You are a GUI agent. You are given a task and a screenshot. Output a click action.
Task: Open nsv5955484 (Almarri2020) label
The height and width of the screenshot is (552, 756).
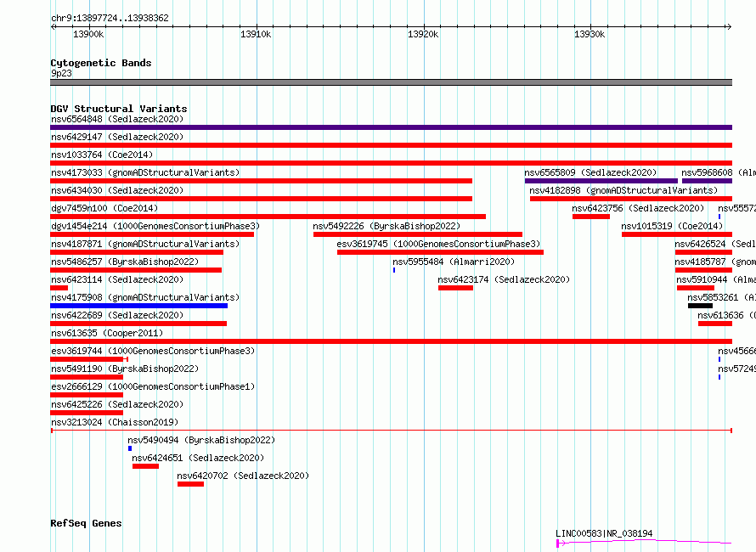454,262
